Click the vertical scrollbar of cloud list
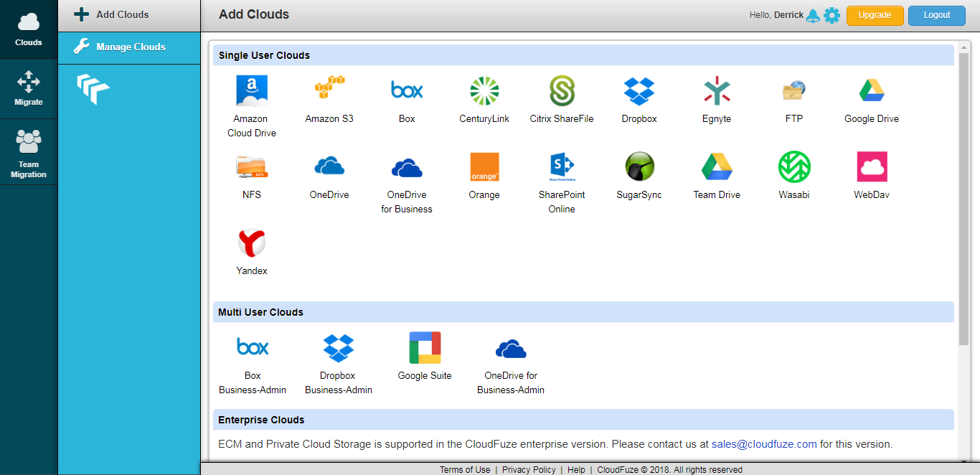980x475 pixels. pos(964,199)
